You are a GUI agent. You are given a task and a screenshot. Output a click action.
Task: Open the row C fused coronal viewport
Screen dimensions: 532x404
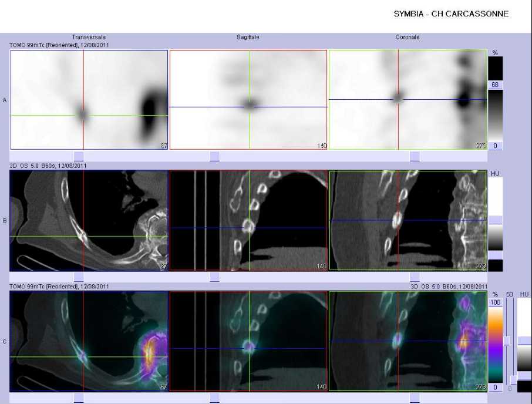(x=408, y=341)
